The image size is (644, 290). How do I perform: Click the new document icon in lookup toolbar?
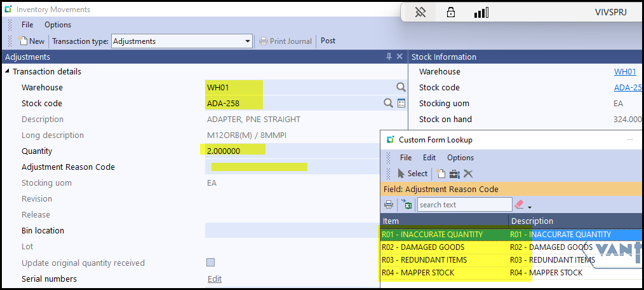(x=440, y=174)
